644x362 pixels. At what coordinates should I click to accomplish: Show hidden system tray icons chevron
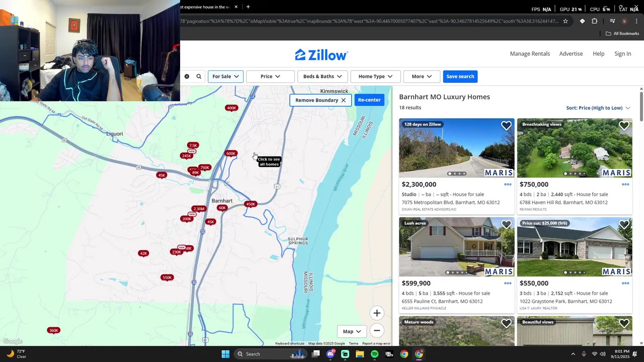573,354
